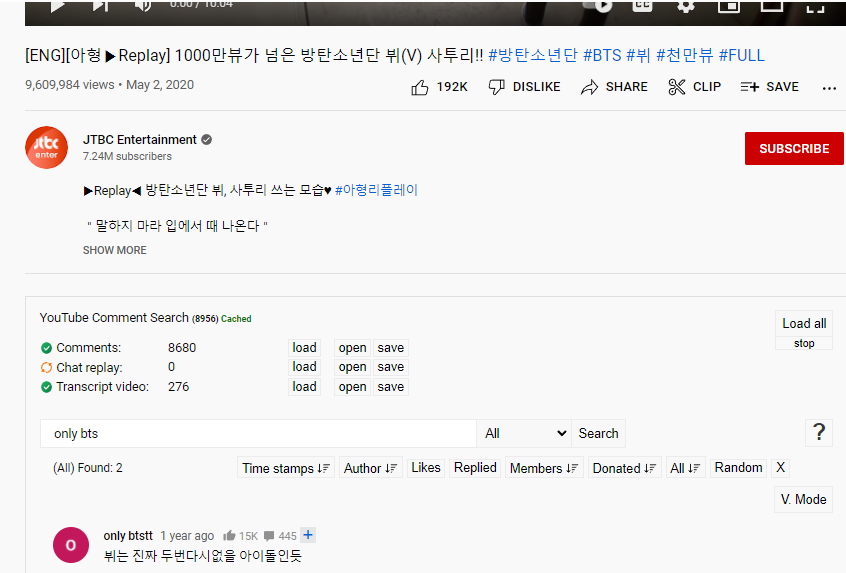
Task: Open the #아형리플레이 hashtag in the description
Action: pyautogui.click(x=376, y=190)
